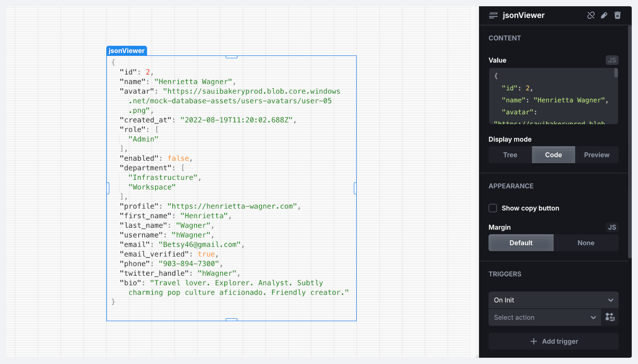Open the On Init trigger dropdown

point(553,300)
